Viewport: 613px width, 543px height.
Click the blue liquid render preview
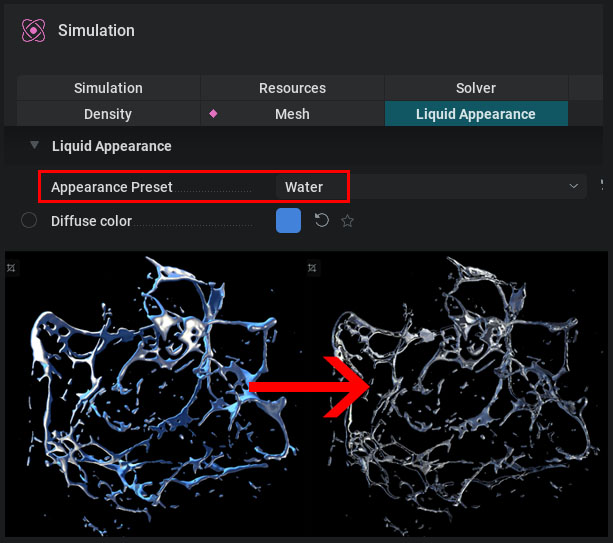[x=155, y=394]
